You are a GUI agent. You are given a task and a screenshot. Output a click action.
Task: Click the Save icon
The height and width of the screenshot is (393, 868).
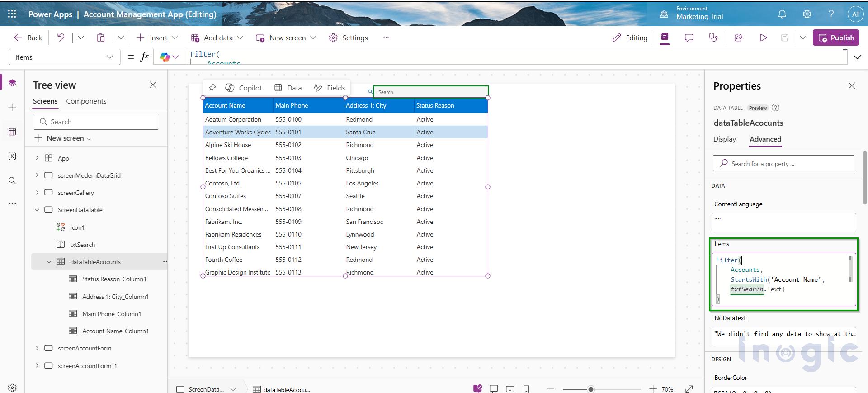tap(785, 38)
